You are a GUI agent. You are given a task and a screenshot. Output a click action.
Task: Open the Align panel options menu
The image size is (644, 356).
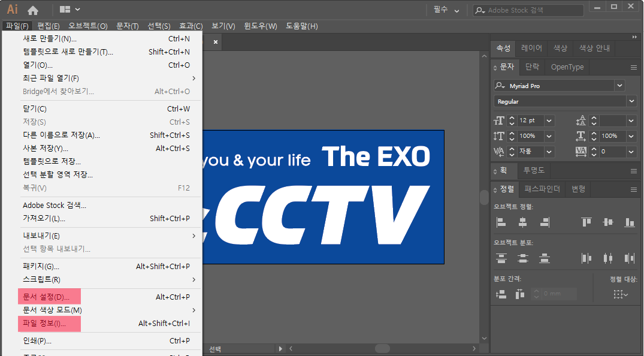click(x=634, y=189)
